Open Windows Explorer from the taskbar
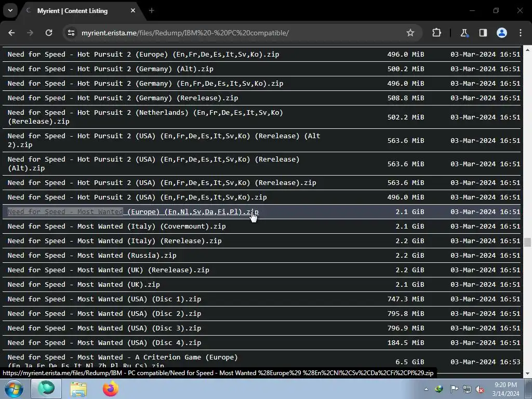The height and width of the screenshot is (399, 532). 78,389
